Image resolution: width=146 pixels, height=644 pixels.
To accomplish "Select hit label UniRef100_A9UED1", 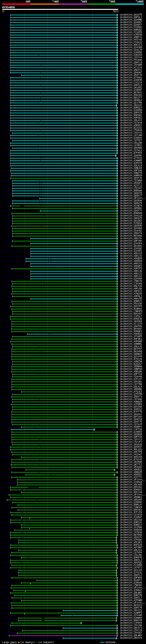I will pyautogui.click(x=131, y=470).
